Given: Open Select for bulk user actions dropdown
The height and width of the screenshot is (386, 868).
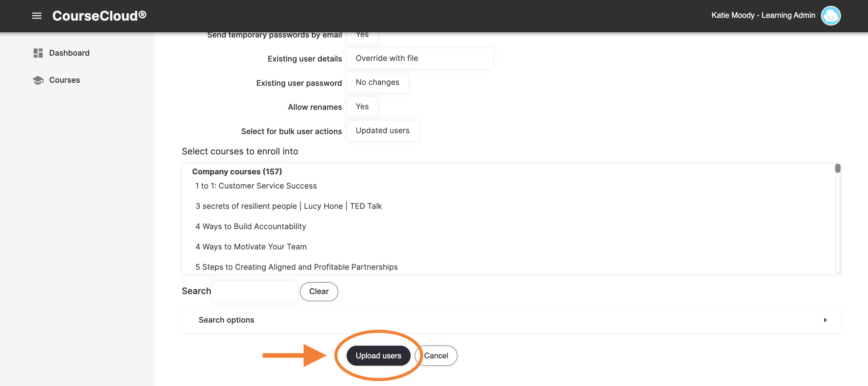Looking at the screenshot, I should pos(382,131).
